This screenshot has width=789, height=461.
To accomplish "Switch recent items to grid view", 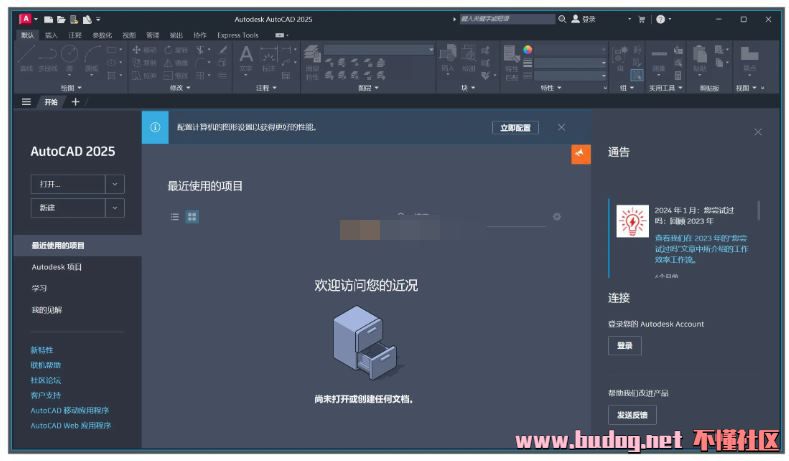I will tap(192, 217).
